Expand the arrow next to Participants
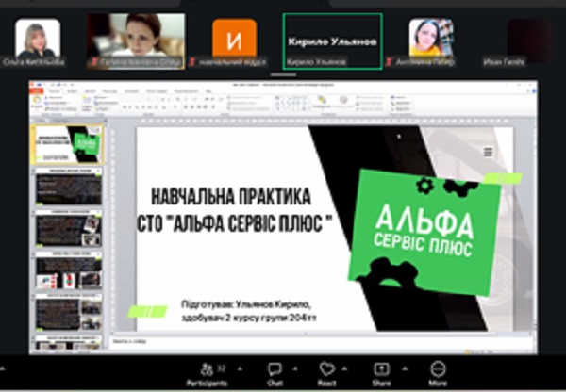The height and width of the screenshot is (392, 566). point(240,367)
